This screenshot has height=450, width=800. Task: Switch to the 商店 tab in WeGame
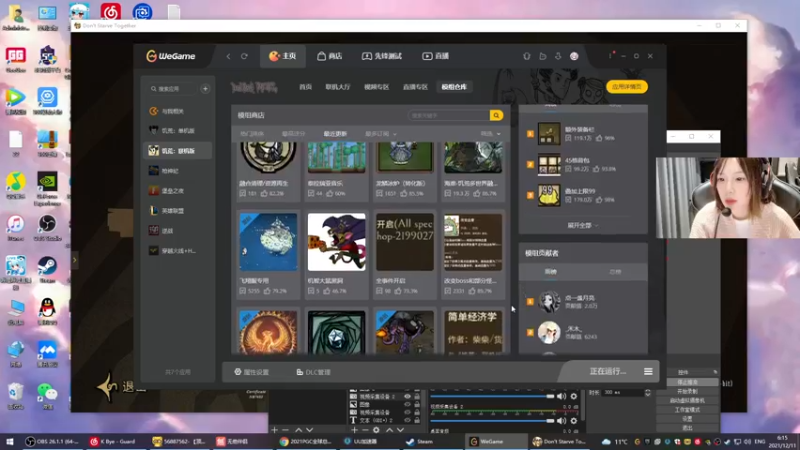330,56
